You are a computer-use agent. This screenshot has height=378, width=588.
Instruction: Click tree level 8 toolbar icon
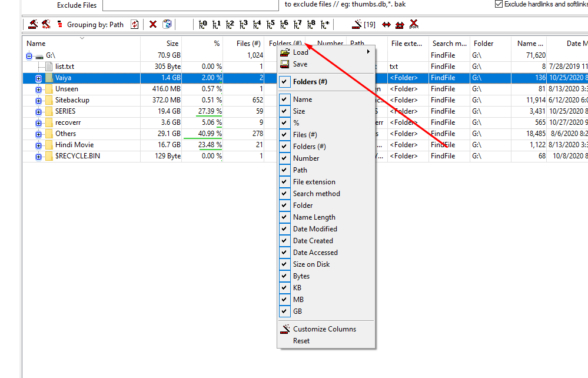(311, 24)
